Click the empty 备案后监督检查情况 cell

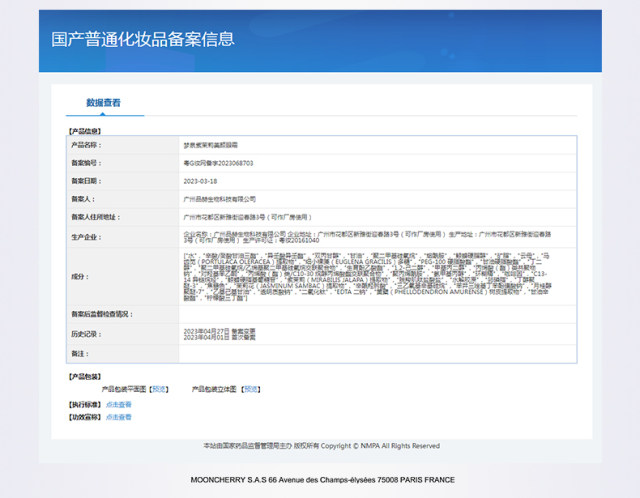coord(378,314)
